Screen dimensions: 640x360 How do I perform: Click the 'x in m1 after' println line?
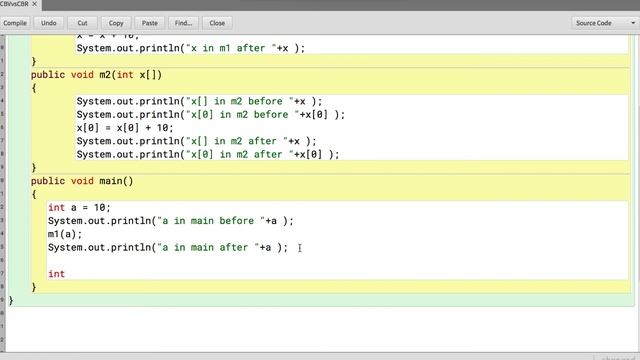click(x=191, y=49)
